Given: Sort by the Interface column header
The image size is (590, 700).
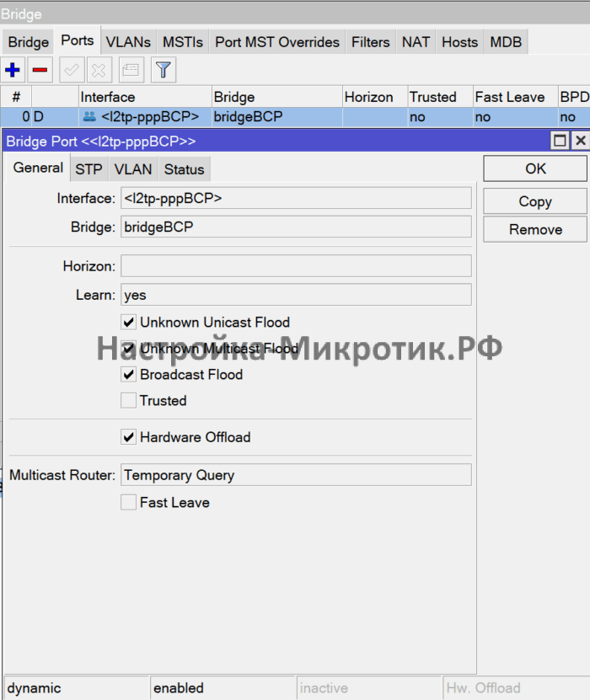Looking at the screenshot, I should click(x=145, y=97).
